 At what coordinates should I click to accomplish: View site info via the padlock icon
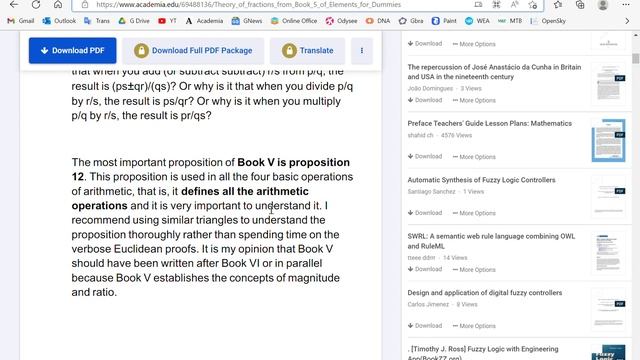(x=85, y=4)
